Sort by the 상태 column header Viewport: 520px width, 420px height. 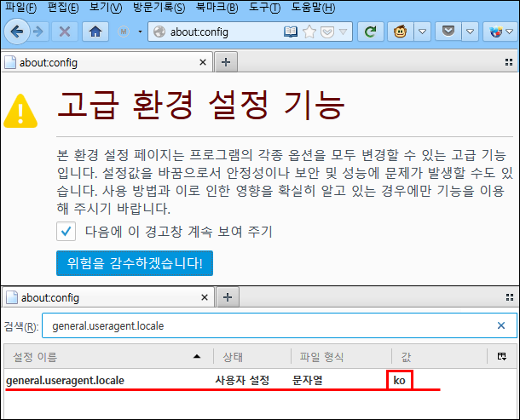(x=252, y=357)
